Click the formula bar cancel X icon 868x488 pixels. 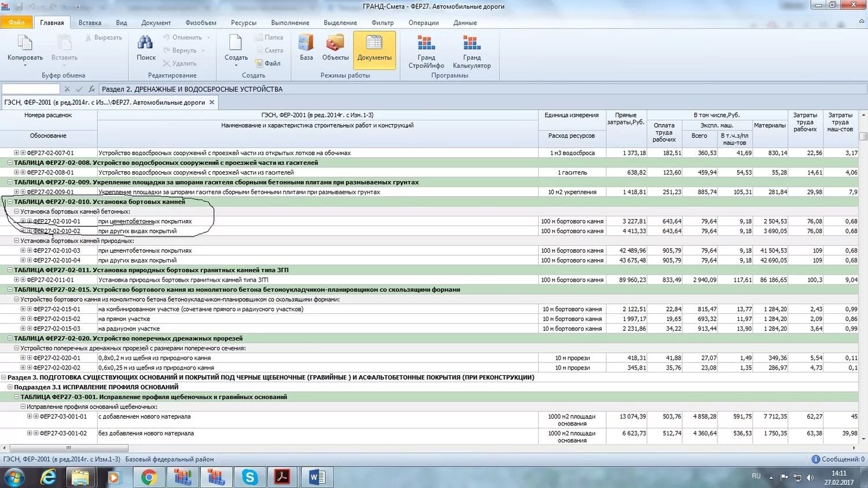pos(67,89)
